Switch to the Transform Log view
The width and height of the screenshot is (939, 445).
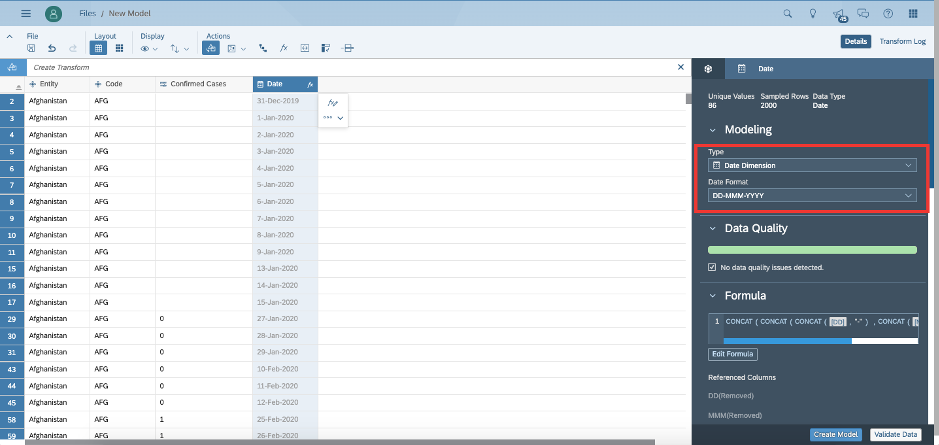pyautogui.click(x=902, y=41)
